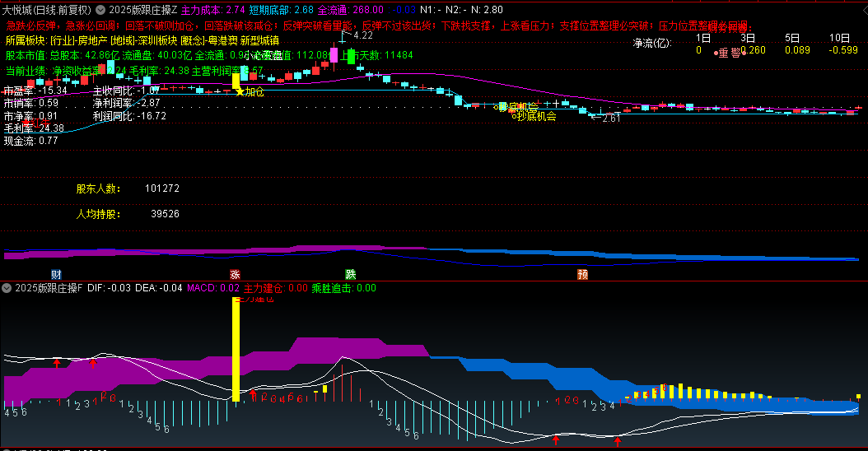Click the 净利润率: 2.87 value

[x=126, y=103]
